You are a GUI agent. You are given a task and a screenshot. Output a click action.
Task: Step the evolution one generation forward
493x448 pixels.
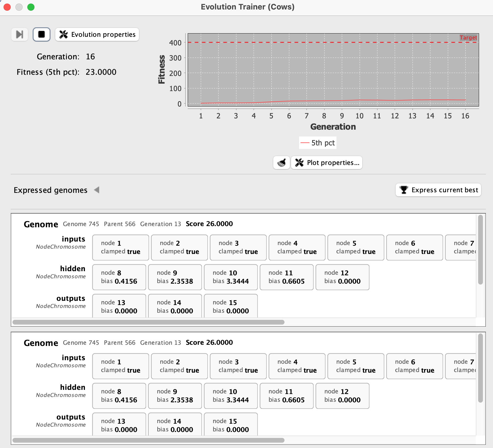pos(20,34)
